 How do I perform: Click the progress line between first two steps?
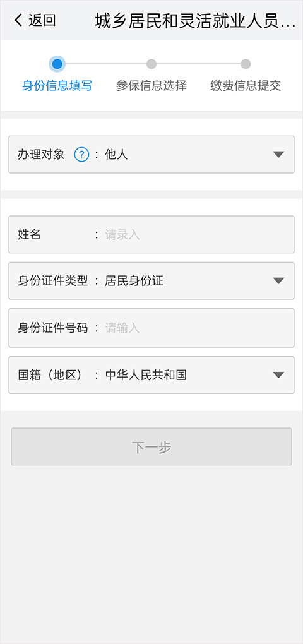tap(105, 64)
